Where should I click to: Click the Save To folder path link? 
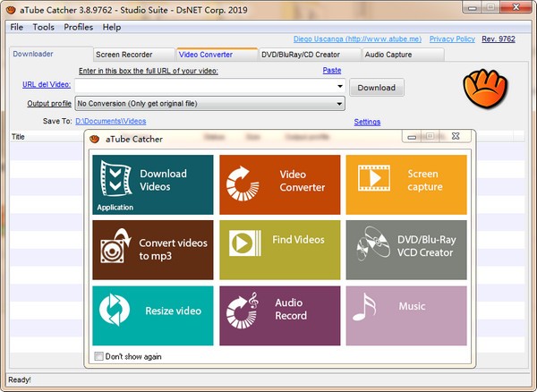tap(110, 121)
